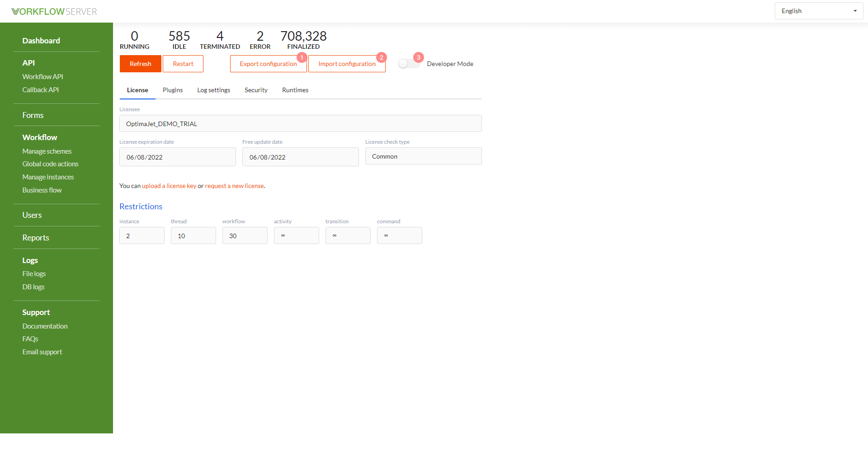Click the ERROR counter
Image resolution: width=868 pixels, height=456 pixels.
pos(260,40)
